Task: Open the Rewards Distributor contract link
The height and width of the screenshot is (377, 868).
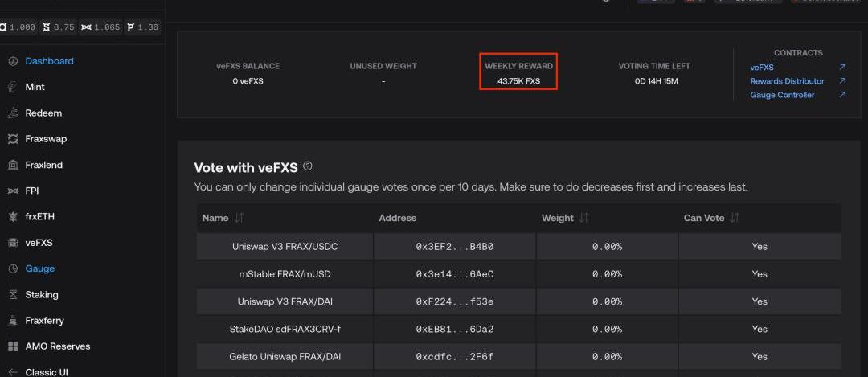Action: click(x=787, y=81)
